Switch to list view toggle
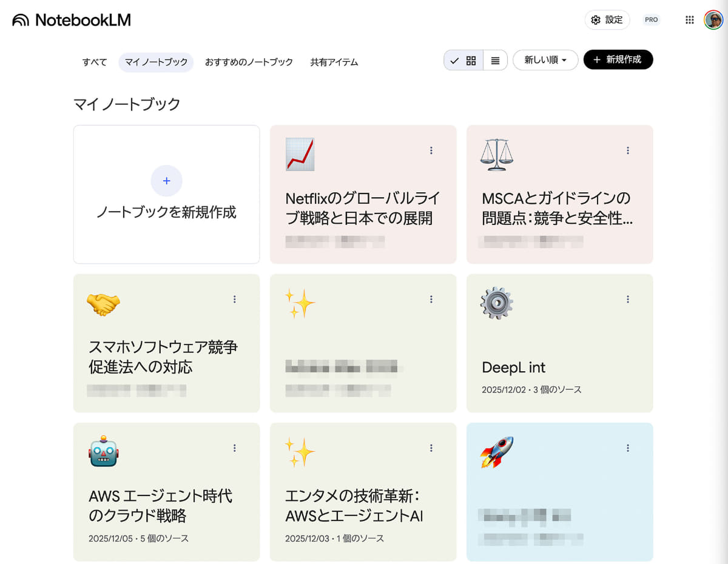The image size is (728, 564). [496, 61]
